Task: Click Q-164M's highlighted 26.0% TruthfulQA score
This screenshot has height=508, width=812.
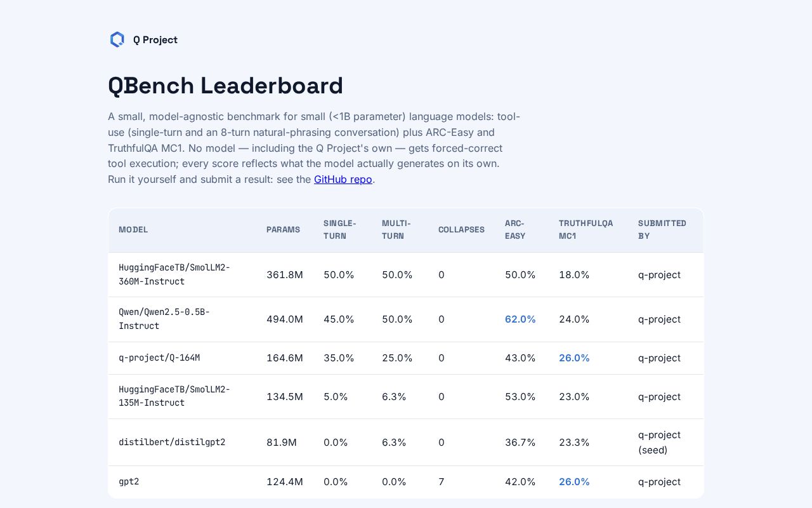Action: coord(574,358)
